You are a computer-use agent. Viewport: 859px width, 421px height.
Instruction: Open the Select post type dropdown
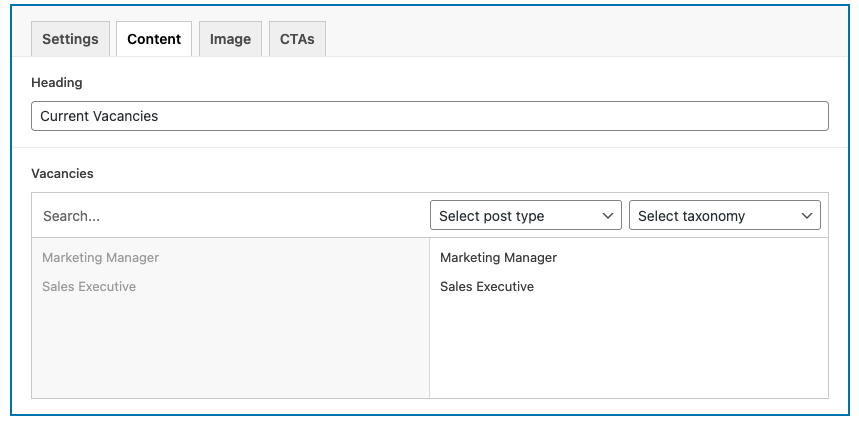(x=526, y=215)
